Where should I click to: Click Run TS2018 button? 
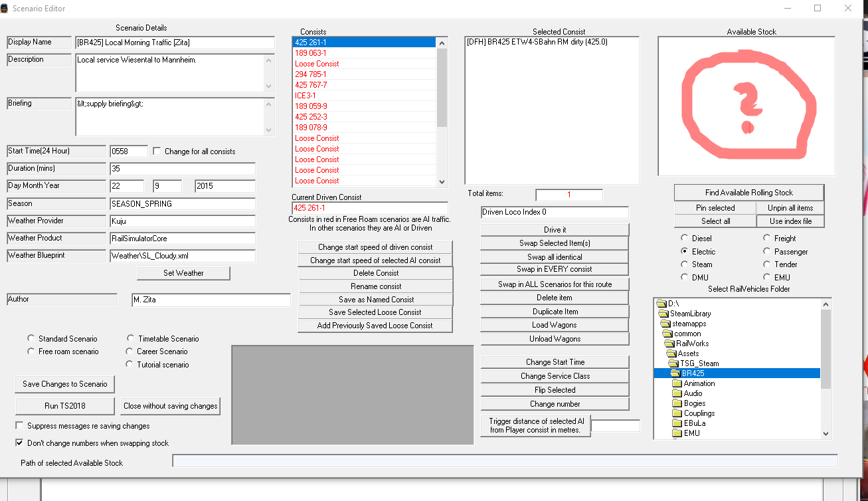point(66,406)
